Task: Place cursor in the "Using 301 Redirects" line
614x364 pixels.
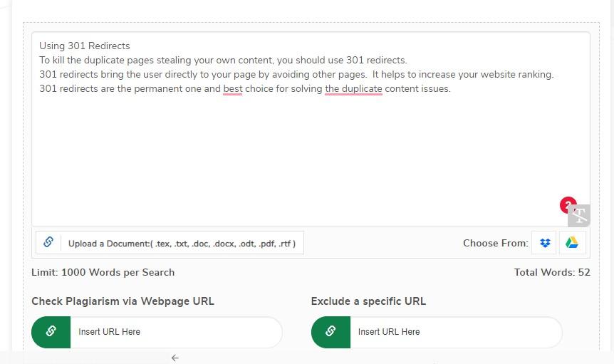Action: coord(85,46)
